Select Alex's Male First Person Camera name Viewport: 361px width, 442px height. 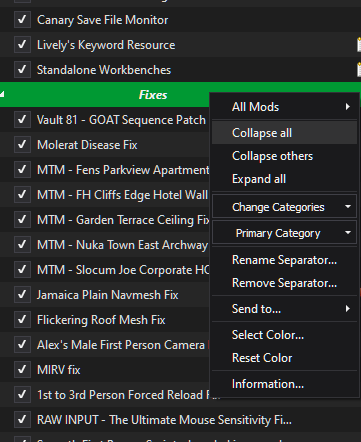tap(121, 345)
